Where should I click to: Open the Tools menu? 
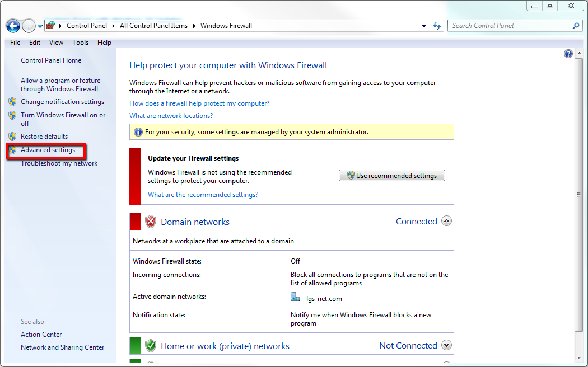coord(80,43)
